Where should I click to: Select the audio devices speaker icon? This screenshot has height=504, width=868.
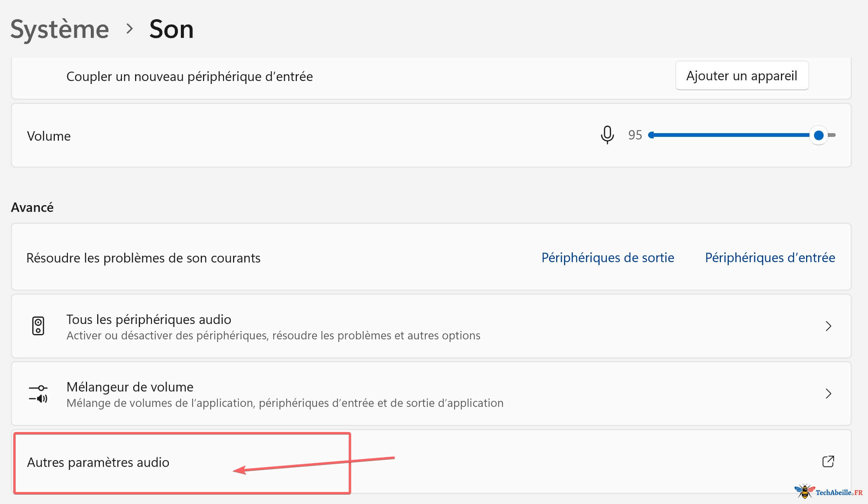[39, 326]
